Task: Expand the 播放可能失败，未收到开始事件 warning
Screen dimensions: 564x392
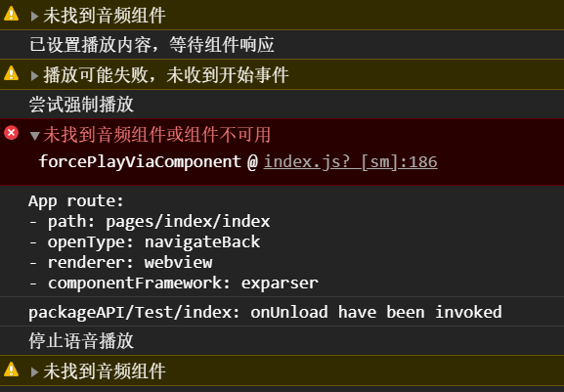Action: click(x=34, y=76)
